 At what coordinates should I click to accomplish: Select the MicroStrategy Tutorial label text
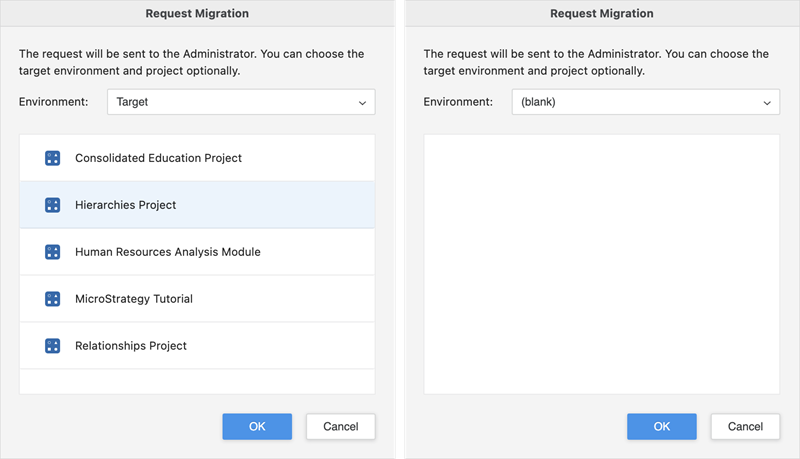133,299
